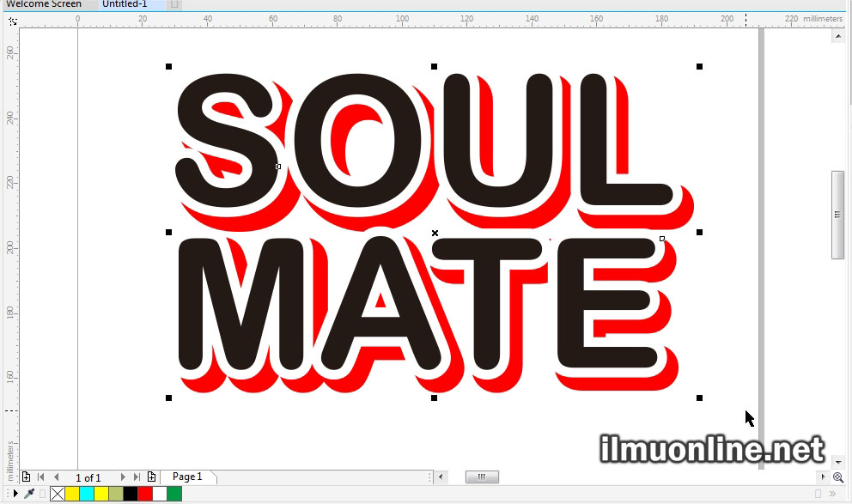This screenshot has width=852, height=504.
Task: Jump to first page with the leftmost arrow icon
Action: click(x=40, y=477)
